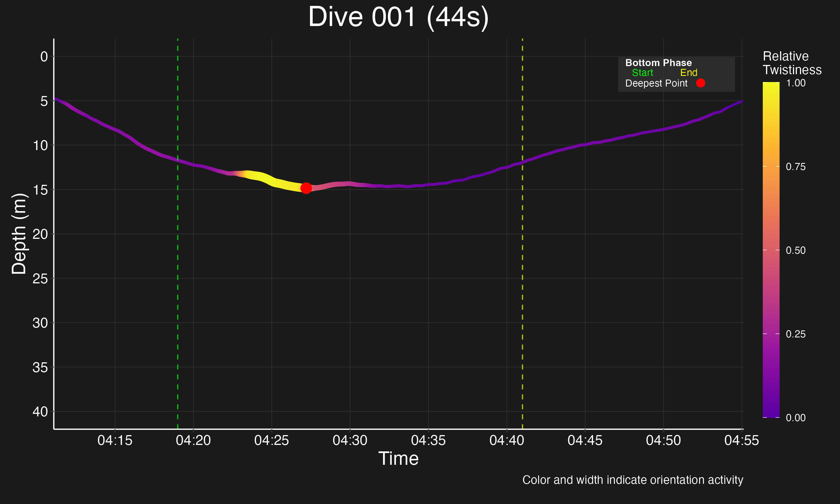Screen dimensions: 840x504
Task: Click the 04:25 time tick label
Action: pyautogui.click(x=272, y=440)
